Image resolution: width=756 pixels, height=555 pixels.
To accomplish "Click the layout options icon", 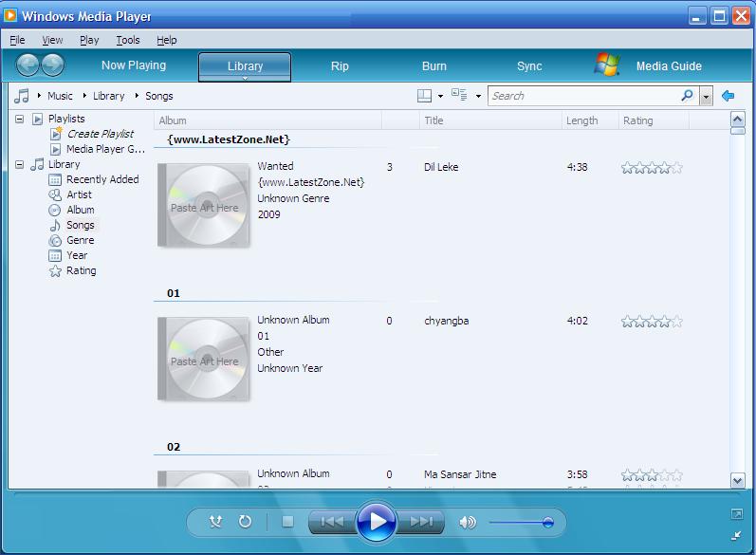I will pos(424,96).
